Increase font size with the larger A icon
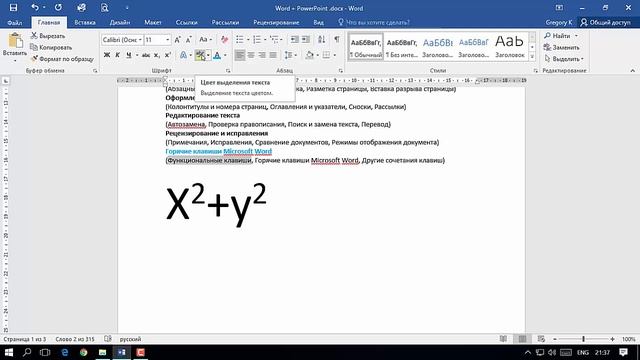 (x=178, y=40)
